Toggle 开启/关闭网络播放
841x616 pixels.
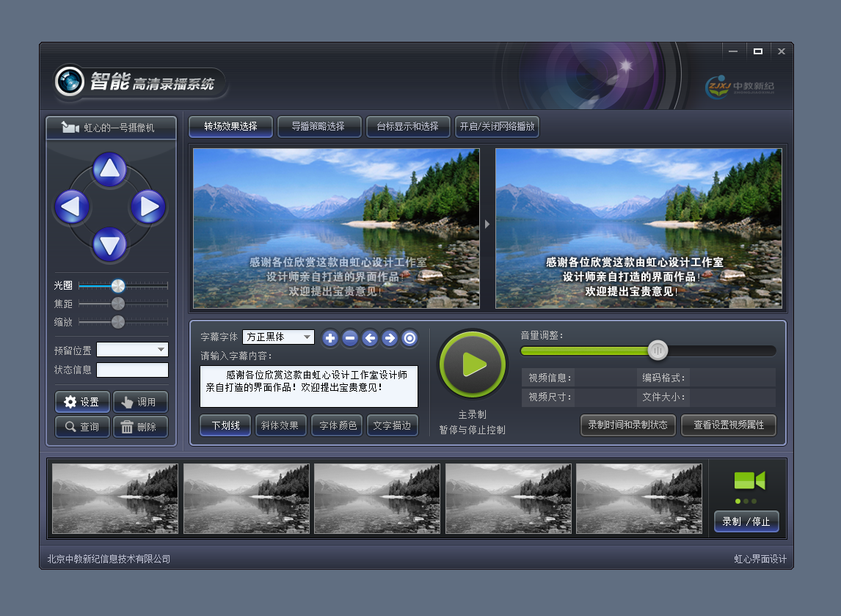tap(497, 127)
